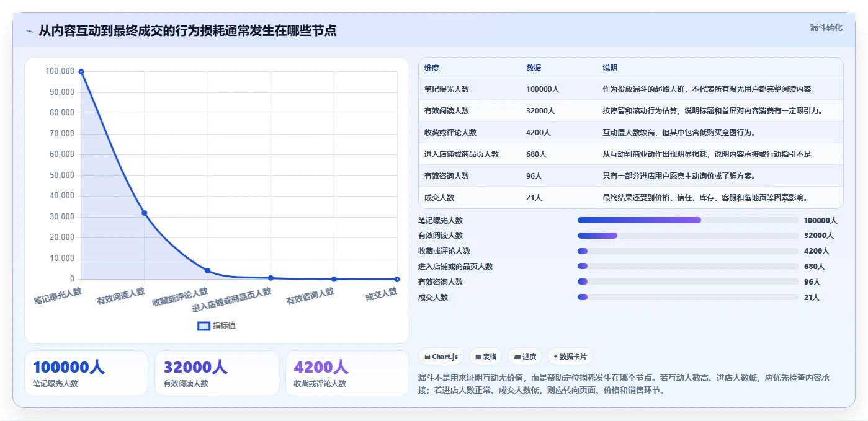The height and width of the screenshot is (421, 868).
Task: Click the 成交人数 data point on chart
Action: (397, 279)
